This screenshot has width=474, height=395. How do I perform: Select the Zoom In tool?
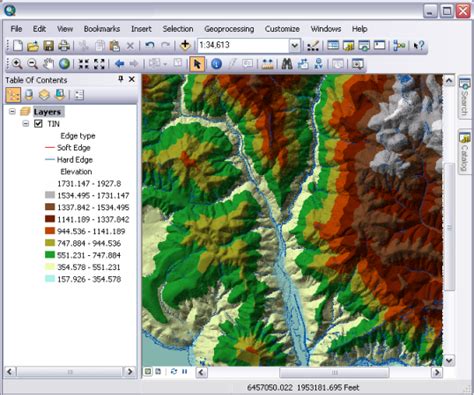17,64
